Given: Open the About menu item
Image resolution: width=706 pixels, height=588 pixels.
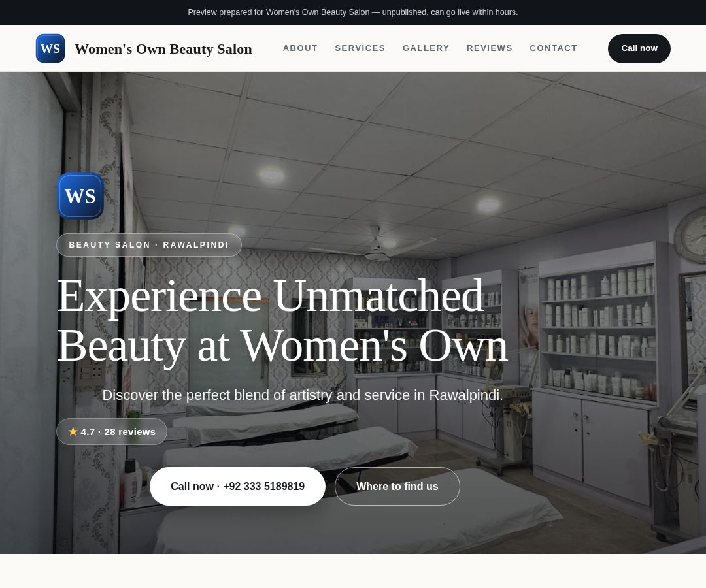Looking at the screenshot, I should 300,48.
